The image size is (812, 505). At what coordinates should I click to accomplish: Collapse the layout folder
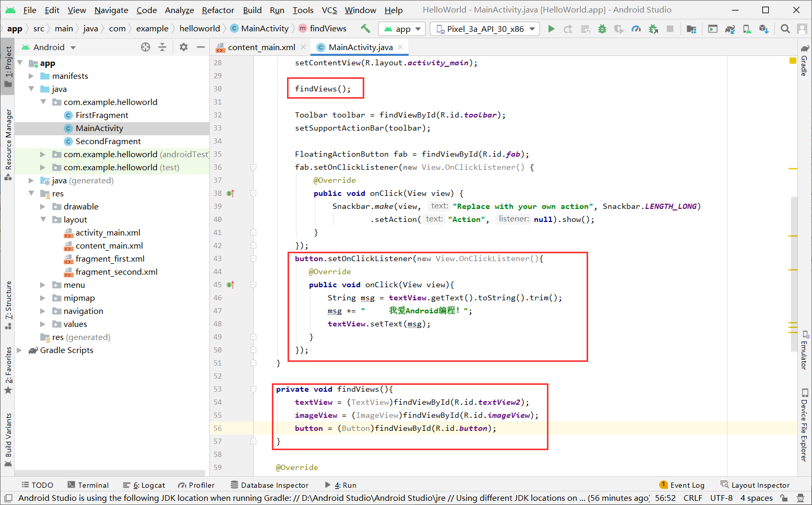point(43,220)
